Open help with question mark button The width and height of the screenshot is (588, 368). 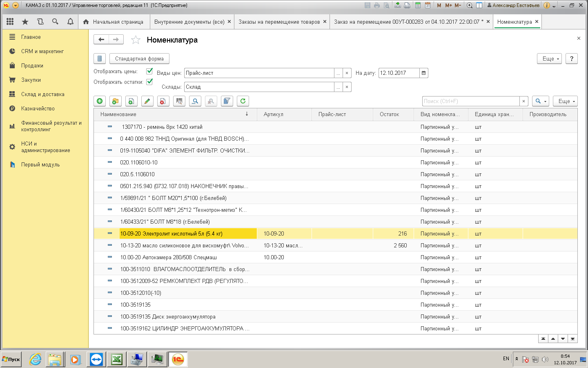[572, 58]
